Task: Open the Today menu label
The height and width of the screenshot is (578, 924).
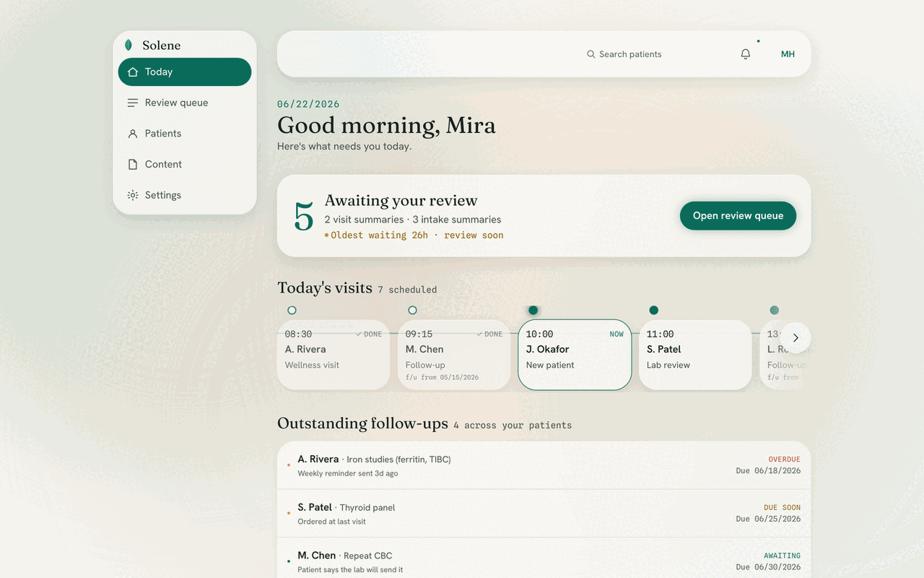Action: 159,72
